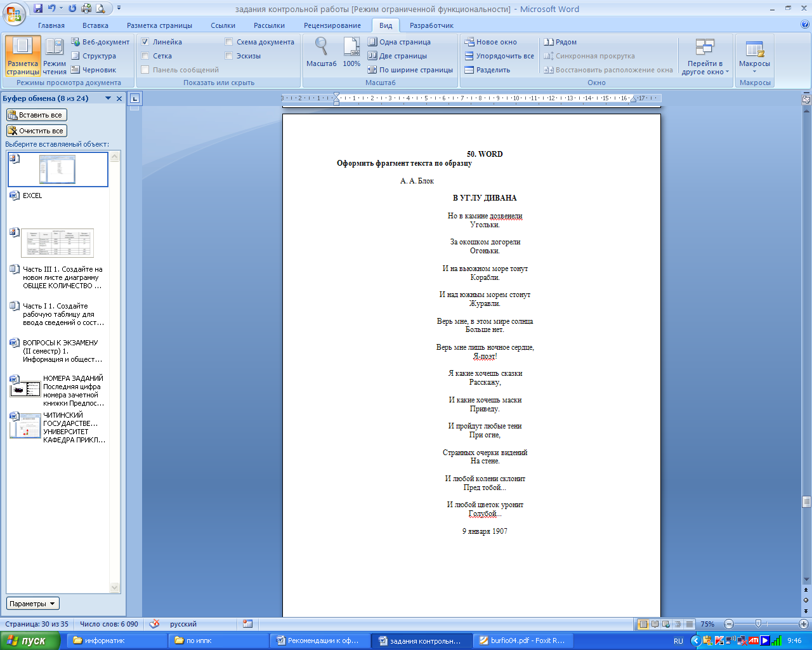Customize quick access toolbar dropdown
This screenshot has height=650, width=812.
[119, 9]
